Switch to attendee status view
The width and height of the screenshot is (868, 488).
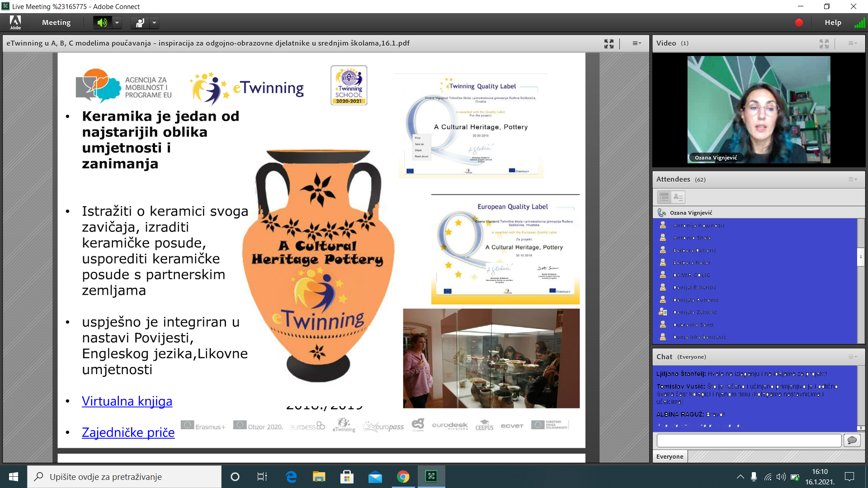tap(678, 197)
